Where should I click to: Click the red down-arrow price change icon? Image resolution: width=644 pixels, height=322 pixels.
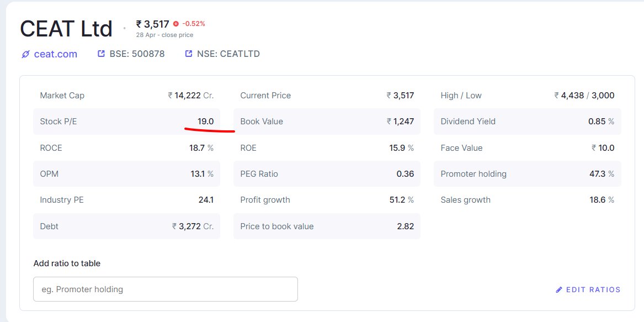[176, 24]
